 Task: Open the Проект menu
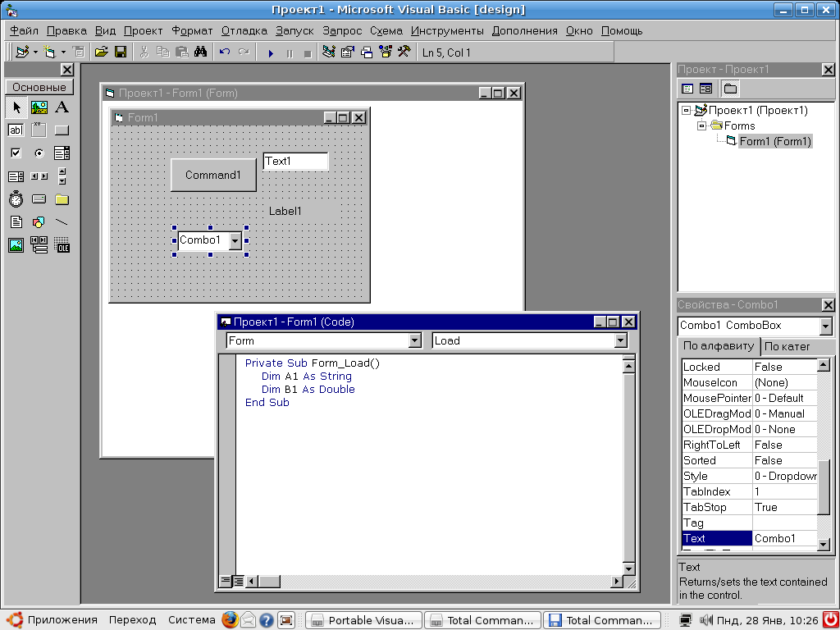pos(143,31)
